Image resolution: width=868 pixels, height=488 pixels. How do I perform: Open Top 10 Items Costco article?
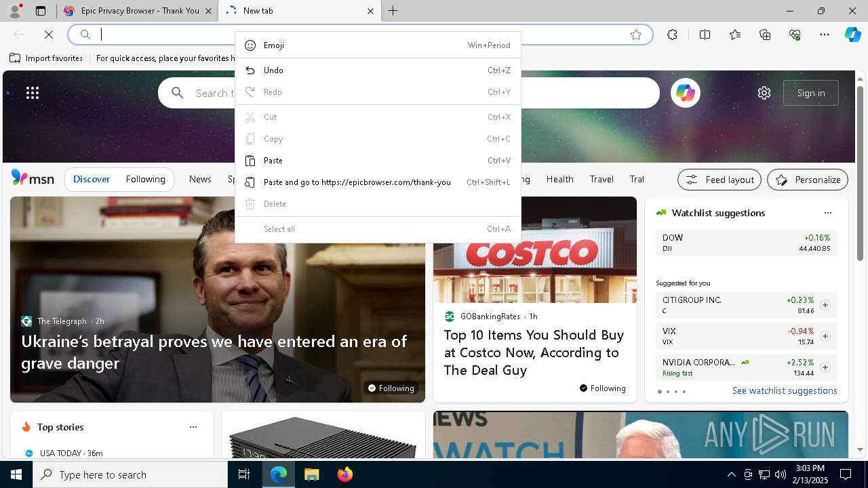click(534, 352)
